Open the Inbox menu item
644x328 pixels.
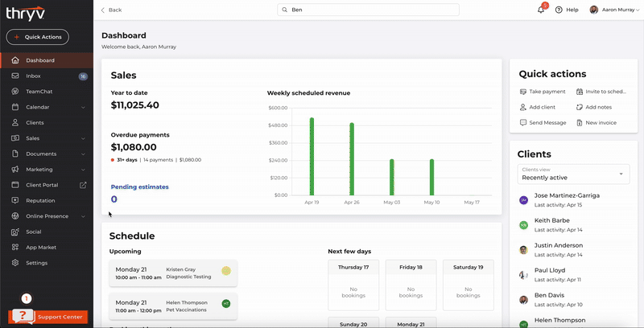click(47, 76)
